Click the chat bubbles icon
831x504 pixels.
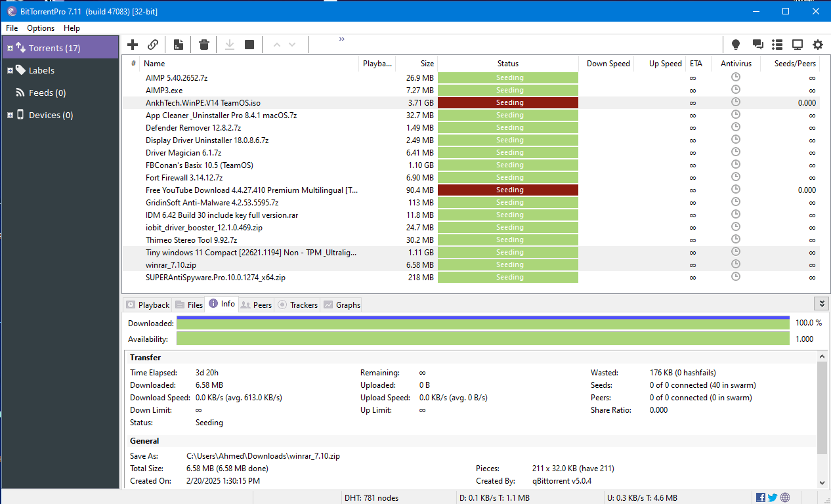click(757, 45)
